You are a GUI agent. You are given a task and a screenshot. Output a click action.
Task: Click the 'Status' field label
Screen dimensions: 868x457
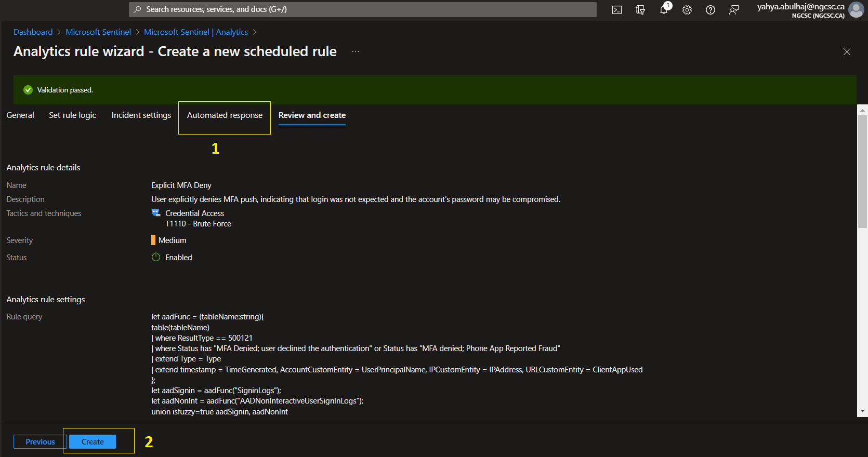pyautogui.click(x=17, y=258)
